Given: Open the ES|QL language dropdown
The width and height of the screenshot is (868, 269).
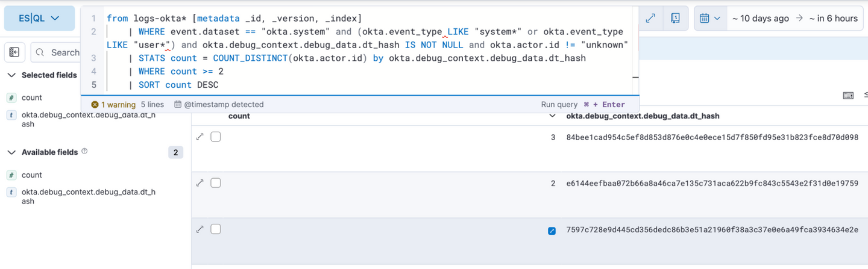Looking at the screenshot, I should coord(39,18).
